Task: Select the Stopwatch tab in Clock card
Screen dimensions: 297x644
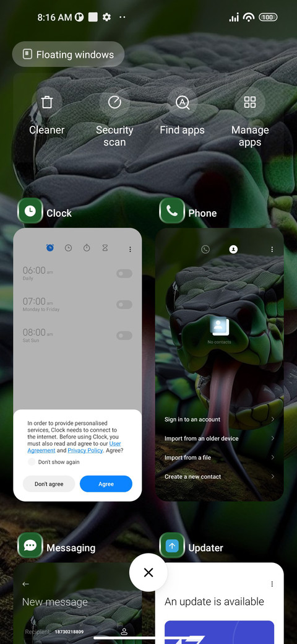Action: point(87,248)
